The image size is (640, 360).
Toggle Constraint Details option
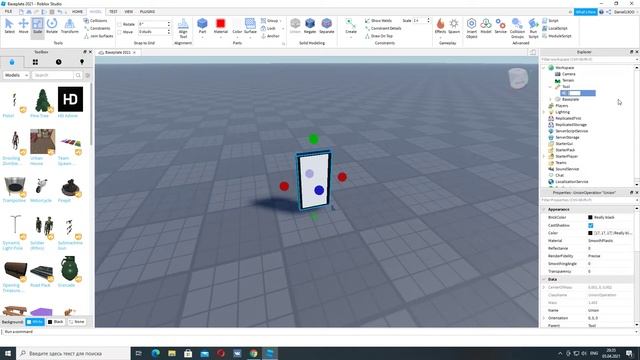tap(383, 28)
